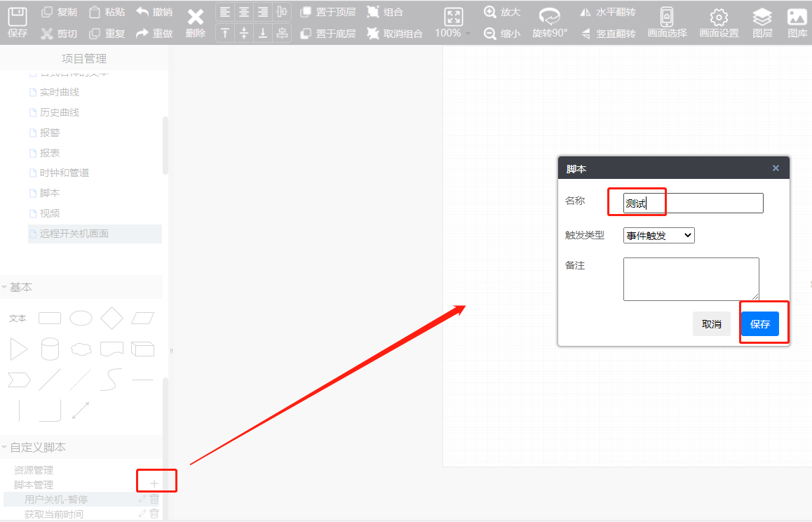Collapse the 基本 shapes section
Image resolution: width=812 pixels, height=522 pixels.
tap(5, 287)
